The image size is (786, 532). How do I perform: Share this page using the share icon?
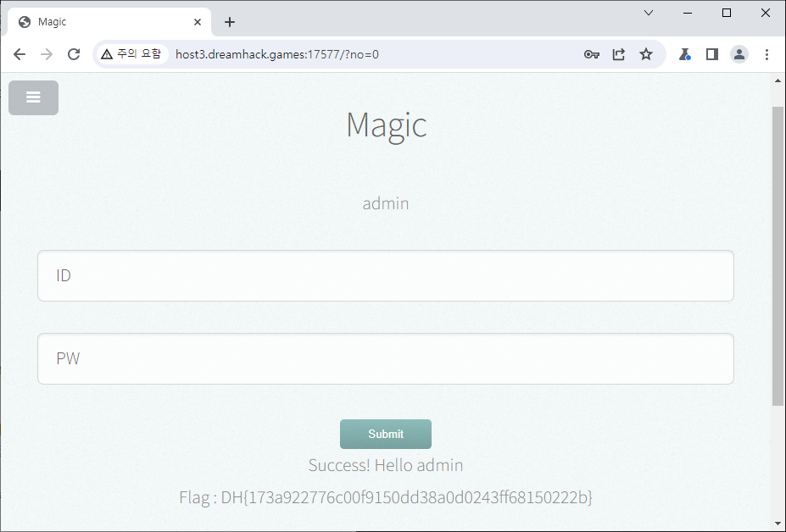[x=619, y=54]
